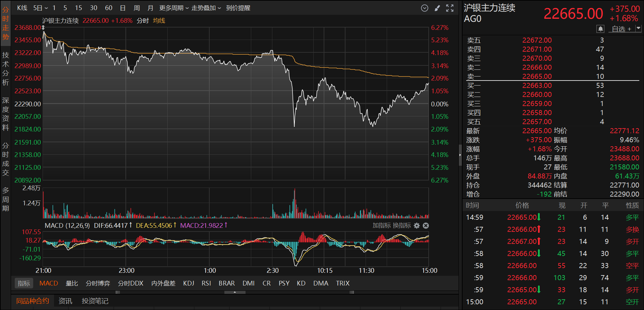This screenshot has width=644, height=310.
Task: Click the 指标 button in the indicator bar
Action: pyautogui.click(x=24, y=283)
